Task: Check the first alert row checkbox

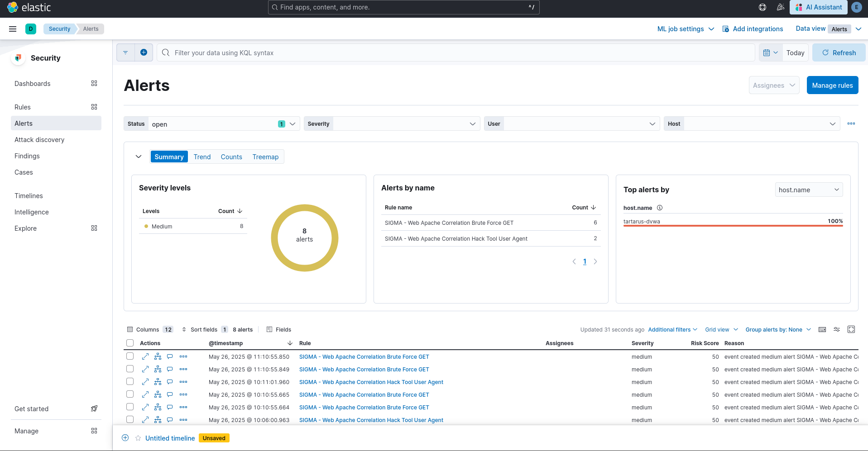Action: click(x=130, y=356)
